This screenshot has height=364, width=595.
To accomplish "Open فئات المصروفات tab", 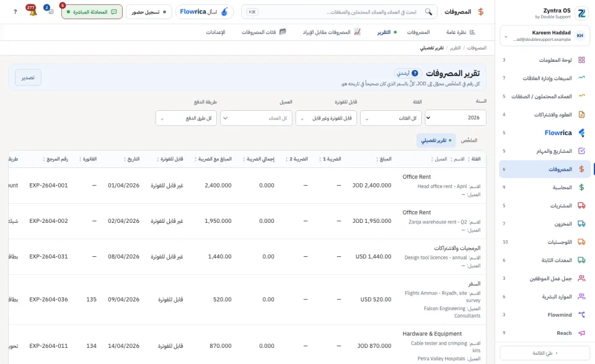I will [264, 32].
